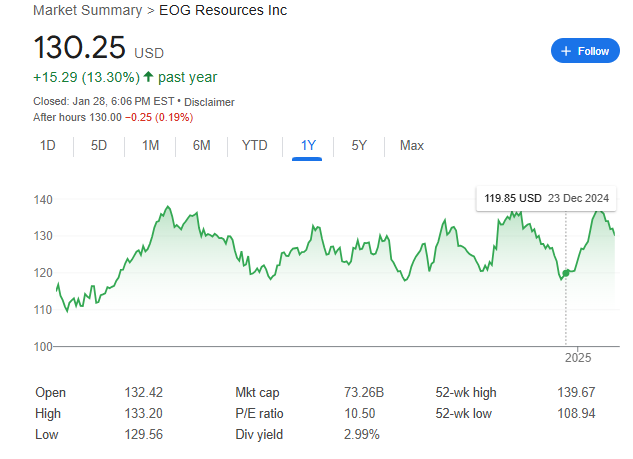Image resolution: width=633 pixels, height=459 pixels.
Task: Click the 119.85 USD chart tooltip
Action: point(546,199)
